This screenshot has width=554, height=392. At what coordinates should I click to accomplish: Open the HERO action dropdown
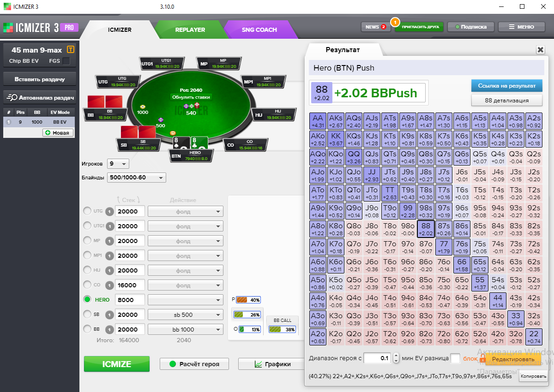tap(186, 300)
